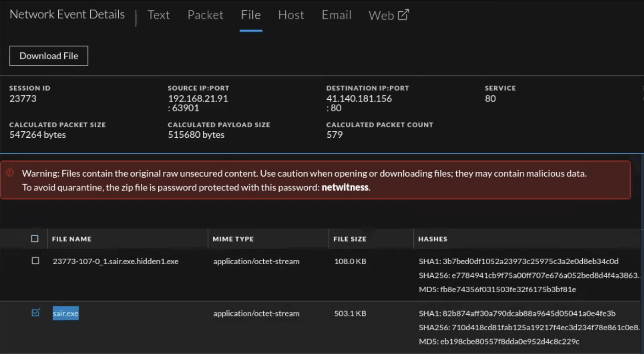Click the Download File button
The image size is (644, 354).
49,56
